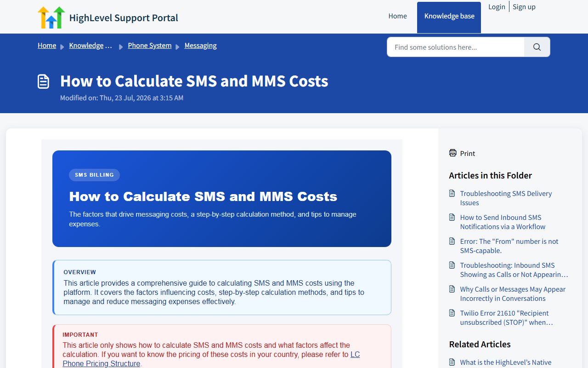Go to Home in the breadcrumb

tap(47, 46)
